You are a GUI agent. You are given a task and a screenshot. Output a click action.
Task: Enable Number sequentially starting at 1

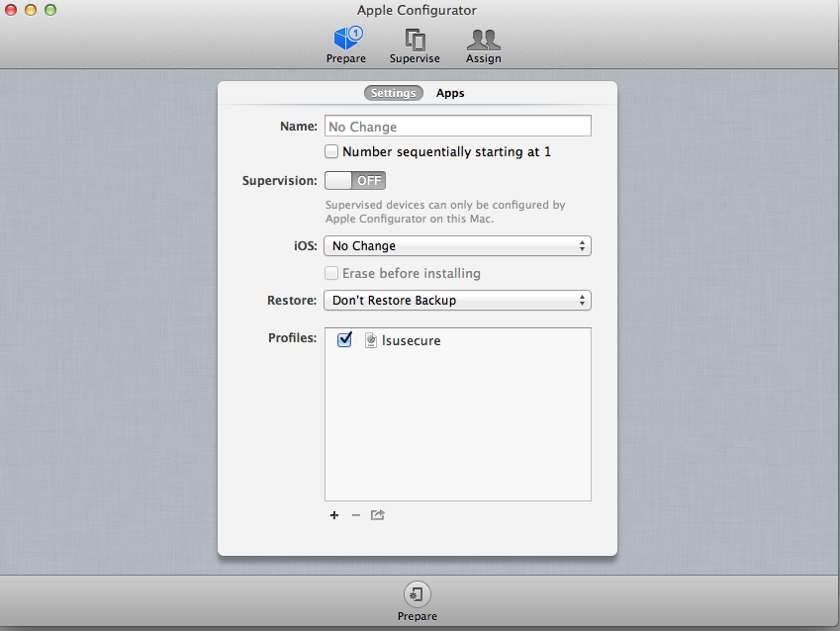point(331,151)
